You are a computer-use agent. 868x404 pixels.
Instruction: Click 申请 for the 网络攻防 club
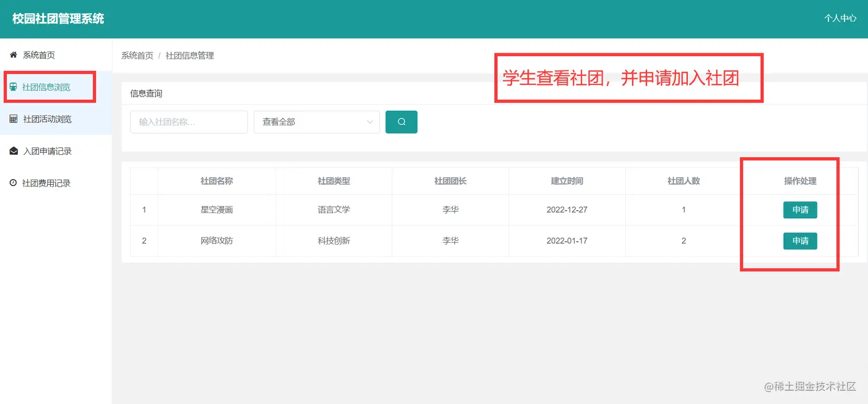800,241
